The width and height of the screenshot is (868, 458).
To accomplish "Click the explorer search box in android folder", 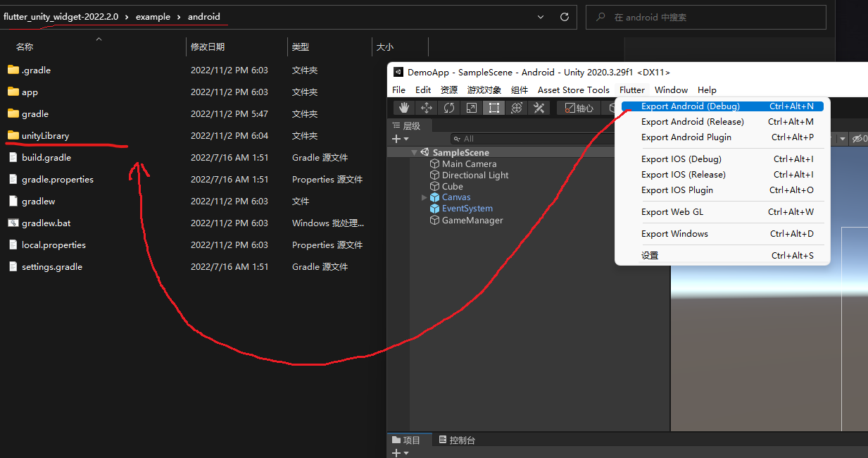I will click(x=706, y=16).
